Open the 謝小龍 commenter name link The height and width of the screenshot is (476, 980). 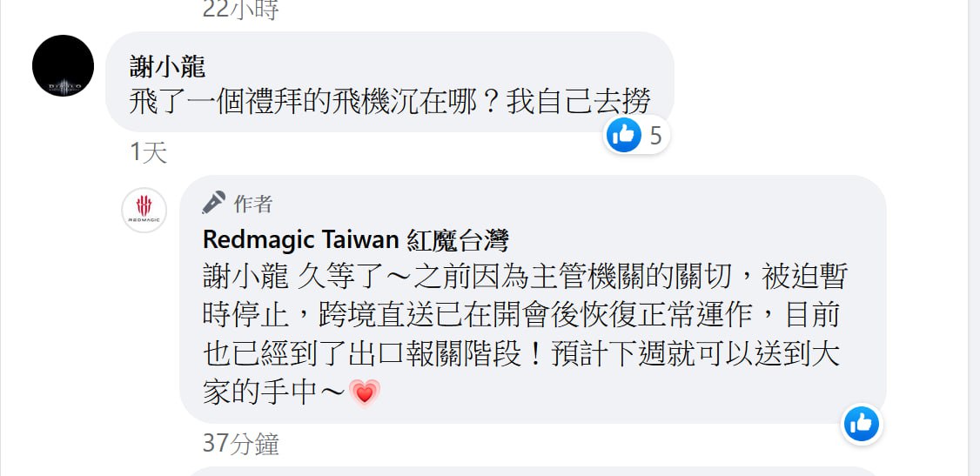pyautogui.click(x=167, y=66)
